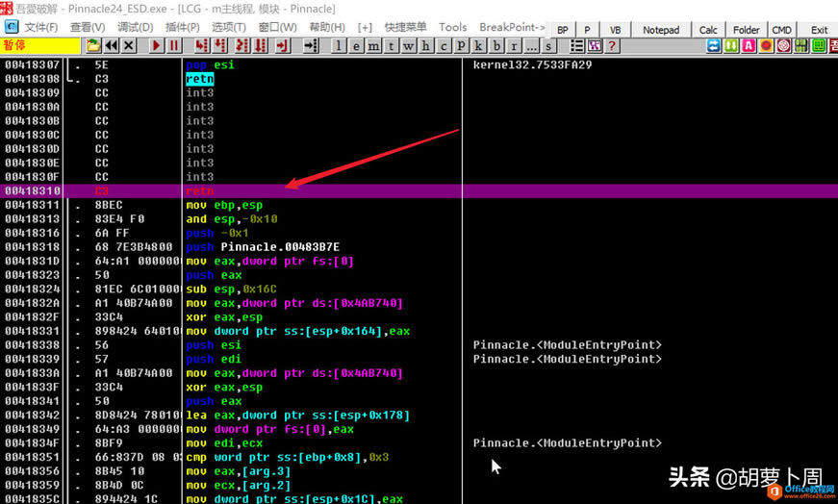Open Breakpoints window with the b button
This screenshot has height=504, width=838.
coord(496,46)
